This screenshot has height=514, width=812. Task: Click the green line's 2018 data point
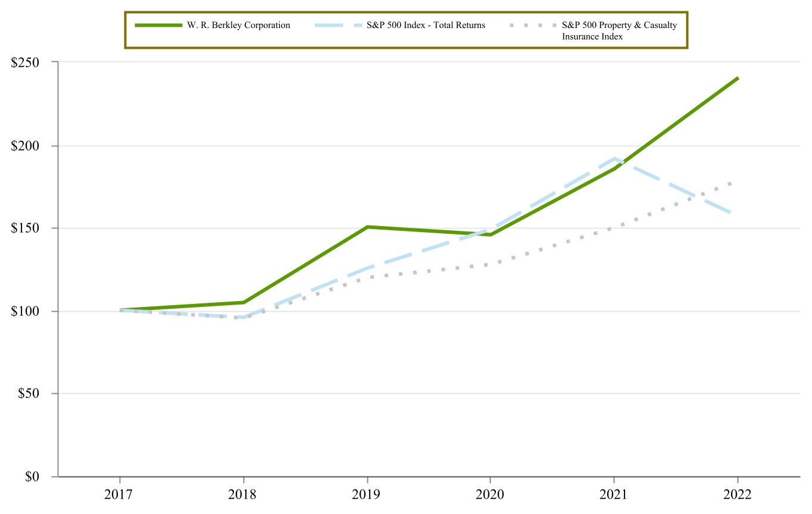point(243,302)
